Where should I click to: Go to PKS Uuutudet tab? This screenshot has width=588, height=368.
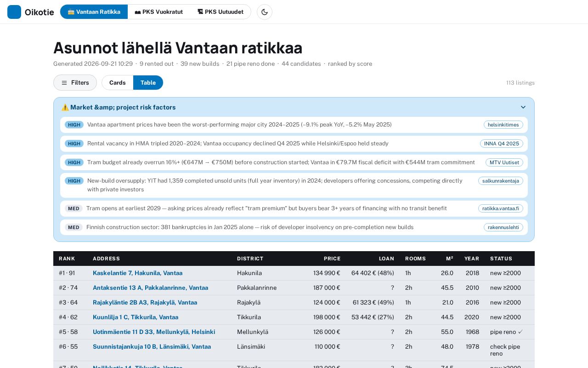[220, 12]
